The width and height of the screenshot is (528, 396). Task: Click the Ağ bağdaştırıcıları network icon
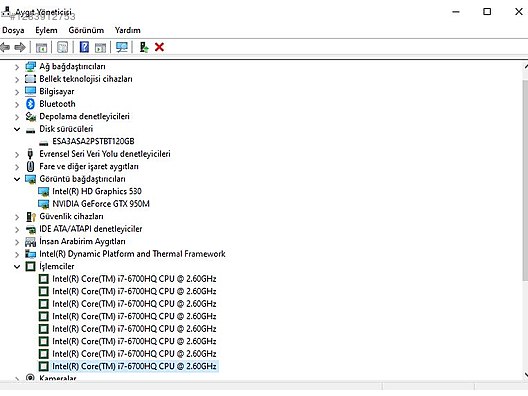30,66
